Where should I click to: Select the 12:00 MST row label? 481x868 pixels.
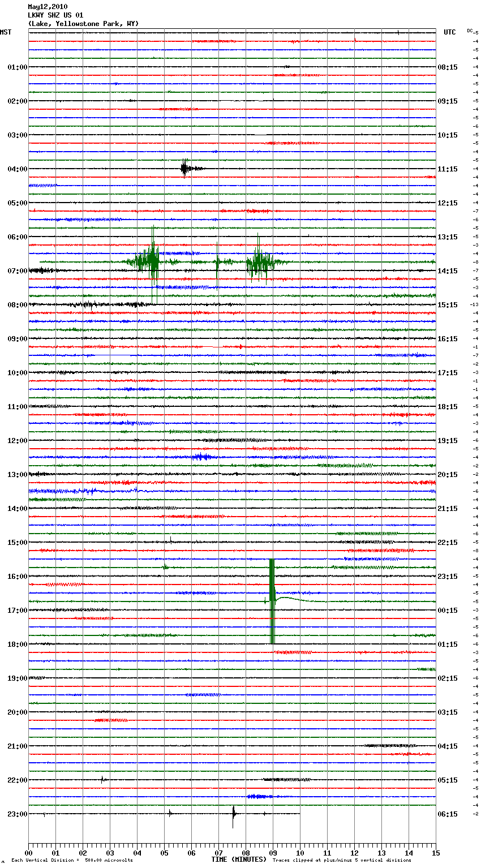(x=18, y=441)
